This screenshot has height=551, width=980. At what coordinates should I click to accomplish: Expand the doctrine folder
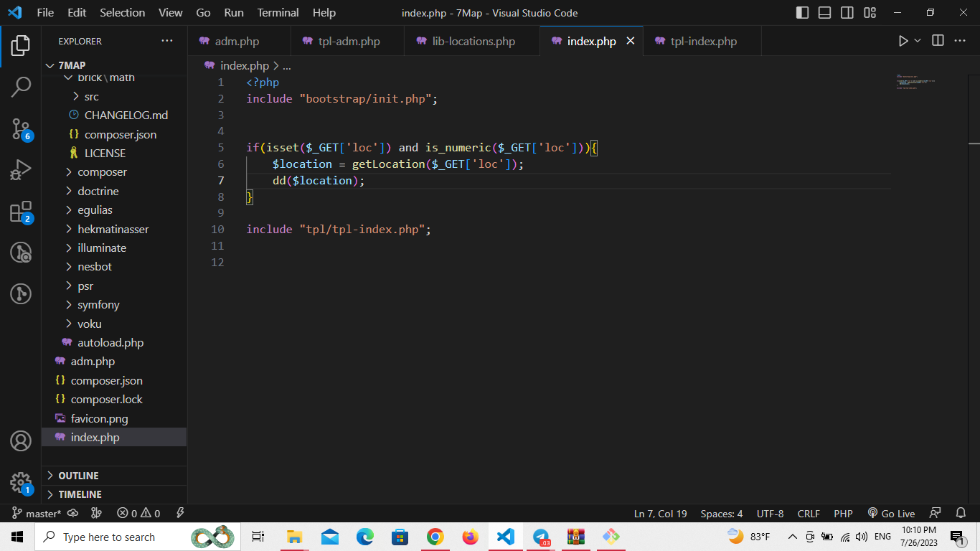click(114, 191)
